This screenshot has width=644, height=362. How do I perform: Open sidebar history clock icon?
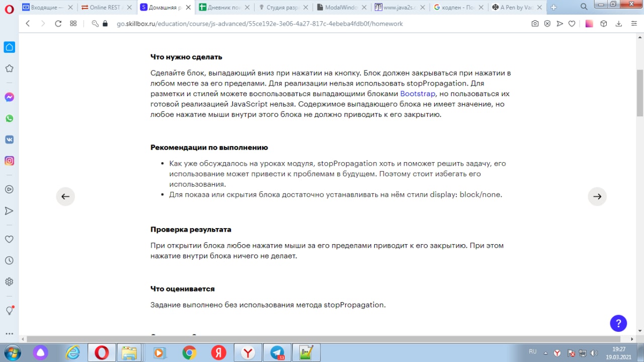tap(9, 260)
